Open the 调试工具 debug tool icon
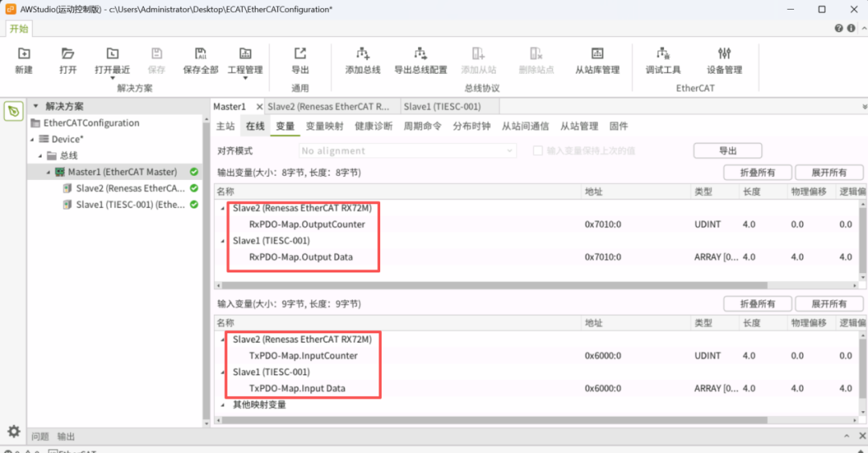 tap(662, 54)
